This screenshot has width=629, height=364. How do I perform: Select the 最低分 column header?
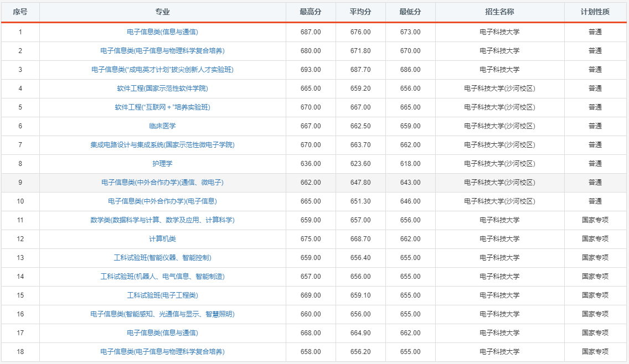(x=410, y=12)
